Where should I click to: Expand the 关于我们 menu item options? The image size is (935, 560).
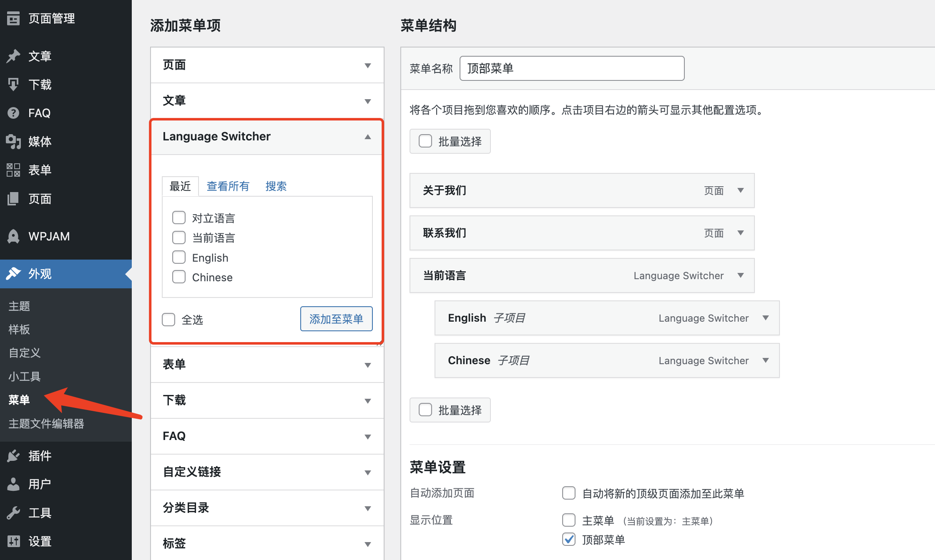pos(741,190)
